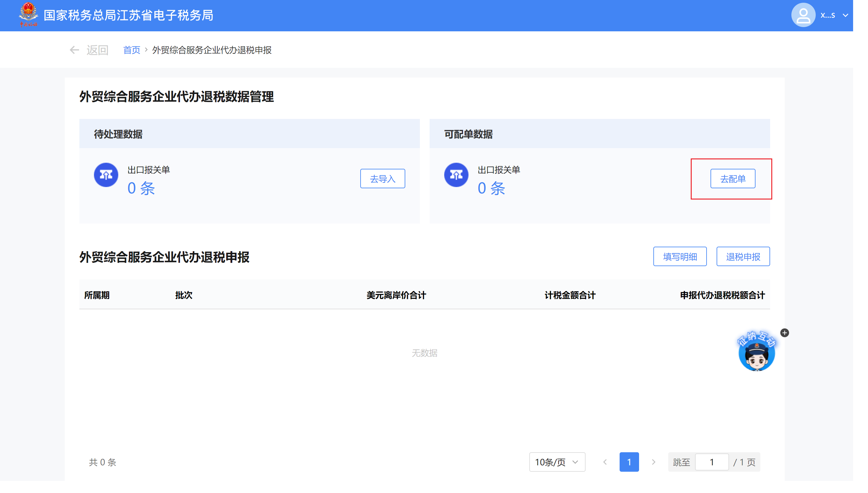The image size is (868, 493).
Task: Click the 返回 link
Action: point(97,50)
